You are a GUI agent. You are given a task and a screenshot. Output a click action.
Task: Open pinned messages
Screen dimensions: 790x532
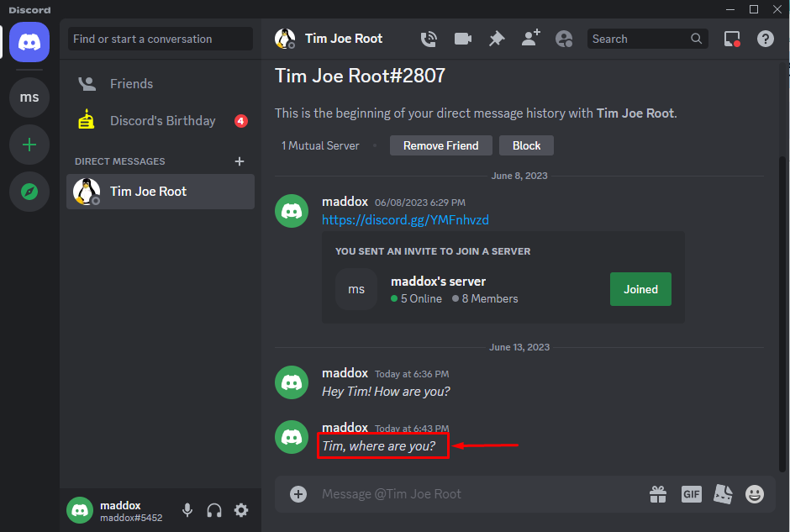click(497, 39)
